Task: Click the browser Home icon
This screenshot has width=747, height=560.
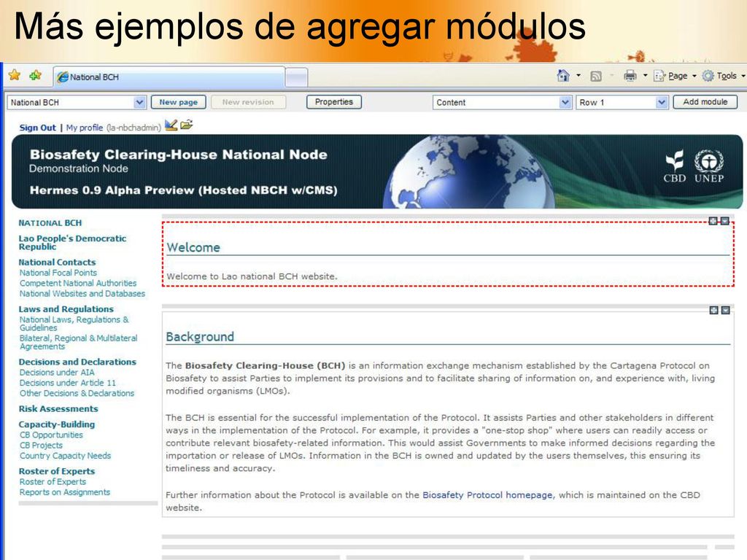Action: pyautogui.click(x=563, y=76)
